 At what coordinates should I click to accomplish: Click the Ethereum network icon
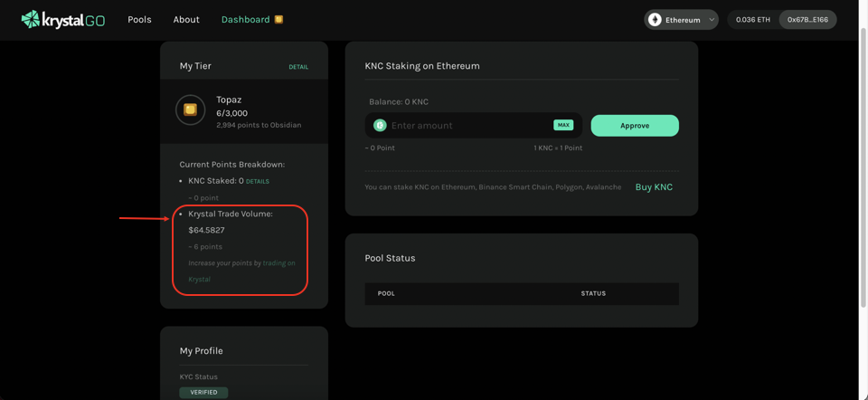[x=655, y=20]
